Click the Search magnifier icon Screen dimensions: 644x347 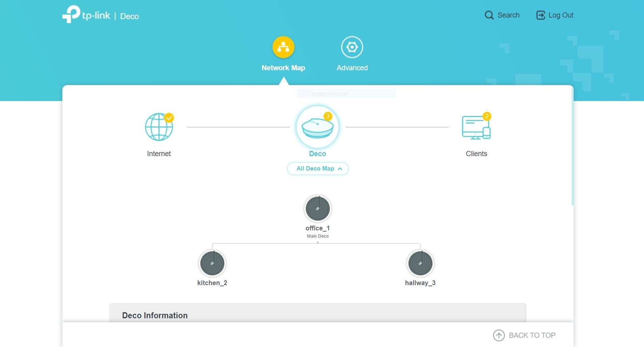489,15
